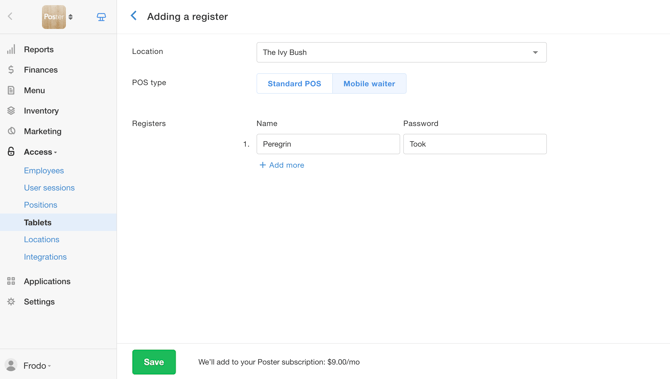The image size is (670, 379).
Task: Click the green Save button
Action: [x=154, y=362]
